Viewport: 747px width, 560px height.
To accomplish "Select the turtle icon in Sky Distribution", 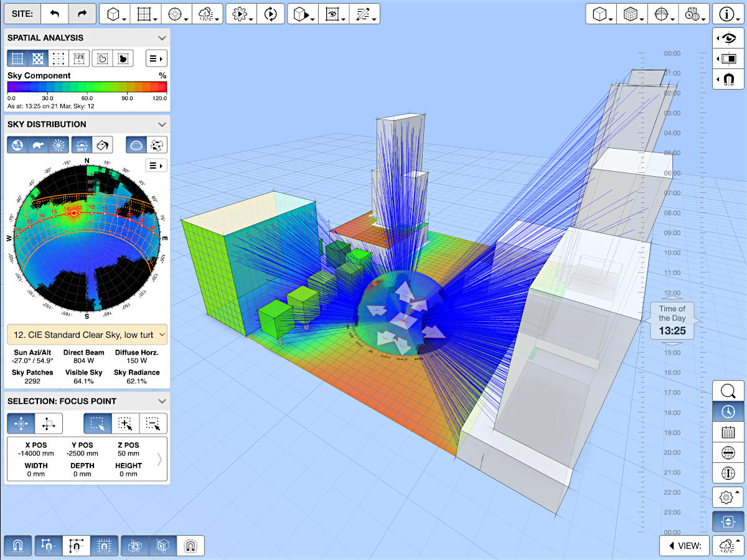I will tap(39, 145).
